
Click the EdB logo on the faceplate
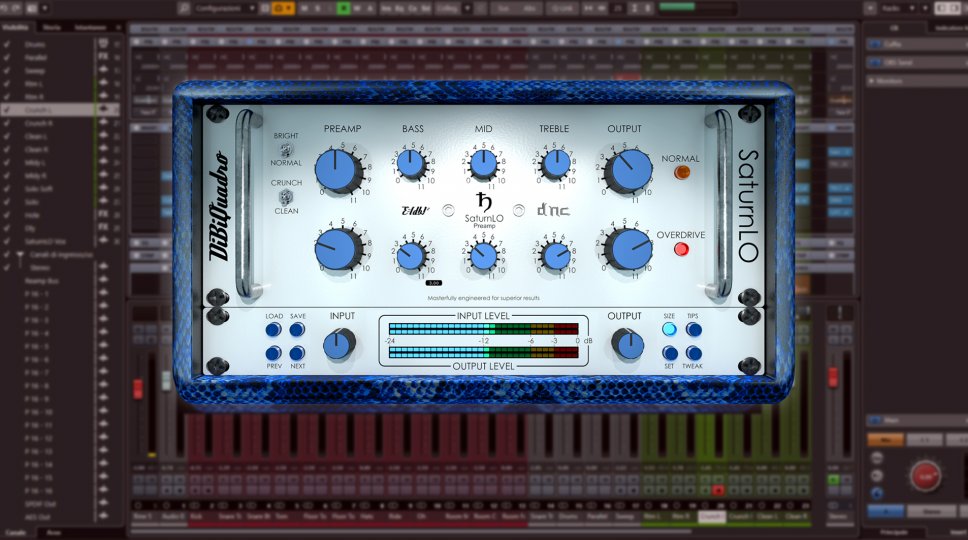coord(414,210)
